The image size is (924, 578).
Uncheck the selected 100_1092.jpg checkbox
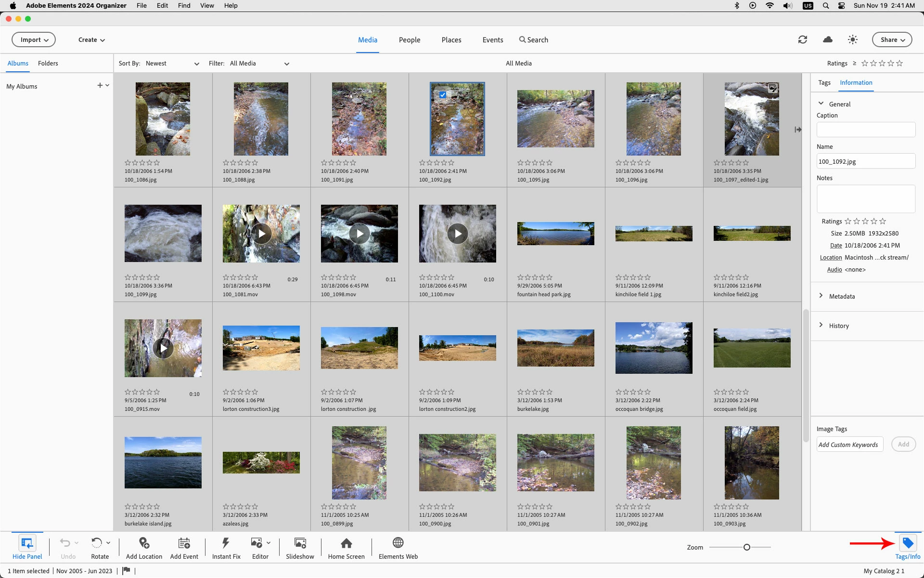443,95
